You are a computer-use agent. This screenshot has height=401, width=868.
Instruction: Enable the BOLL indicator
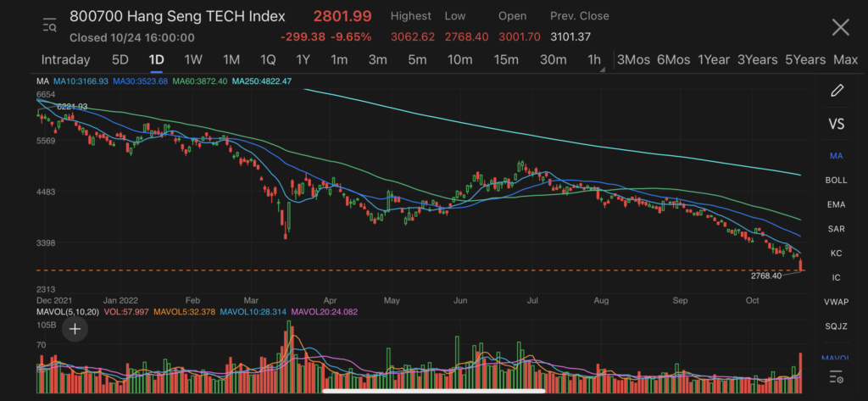[x=836, y=180]
